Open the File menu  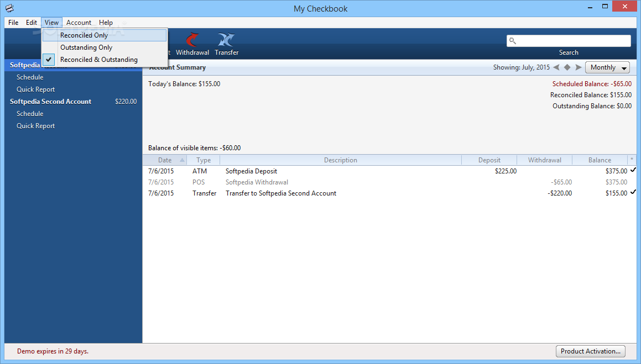[13, 23]
